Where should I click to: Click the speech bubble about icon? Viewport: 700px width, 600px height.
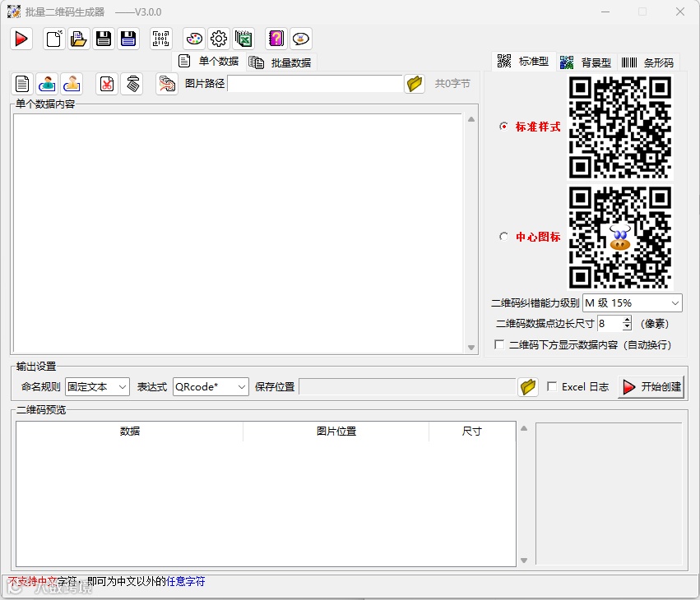[x=301, y=39]
